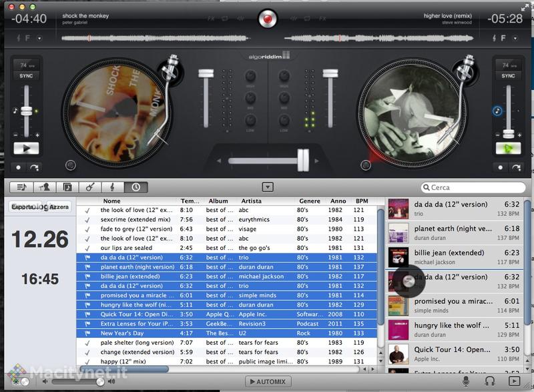This screenshot has width=534, height=392.
Task: Toggle blue key lock note on right deck
Action: [497, 111]
